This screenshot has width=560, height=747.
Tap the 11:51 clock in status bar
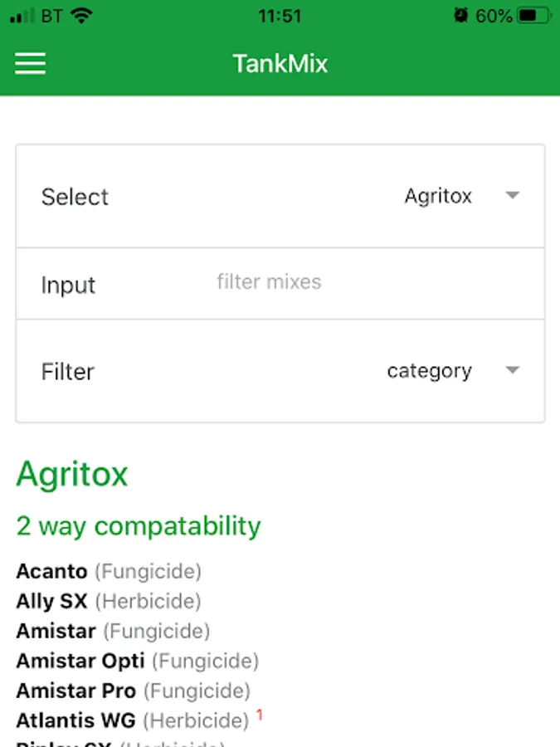tap(280, 16)
